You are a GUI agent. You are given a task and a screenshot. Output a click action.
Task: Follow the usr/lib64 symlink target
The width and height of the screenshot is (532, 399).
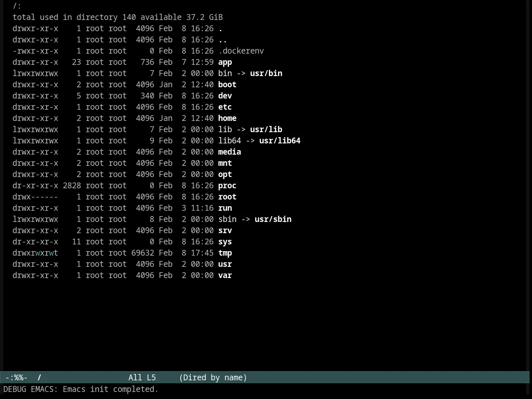[x=280, y=141]
